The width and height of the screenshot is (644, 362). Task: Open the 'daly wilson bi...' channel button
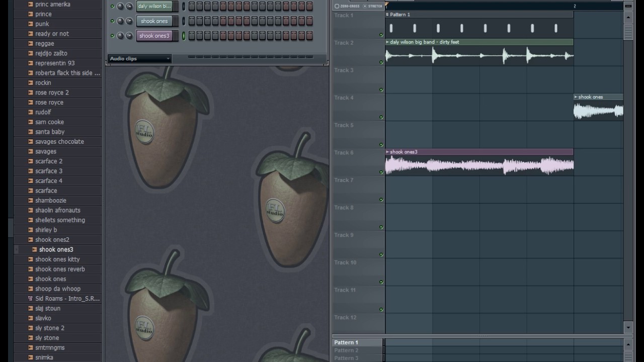(155, 7)
